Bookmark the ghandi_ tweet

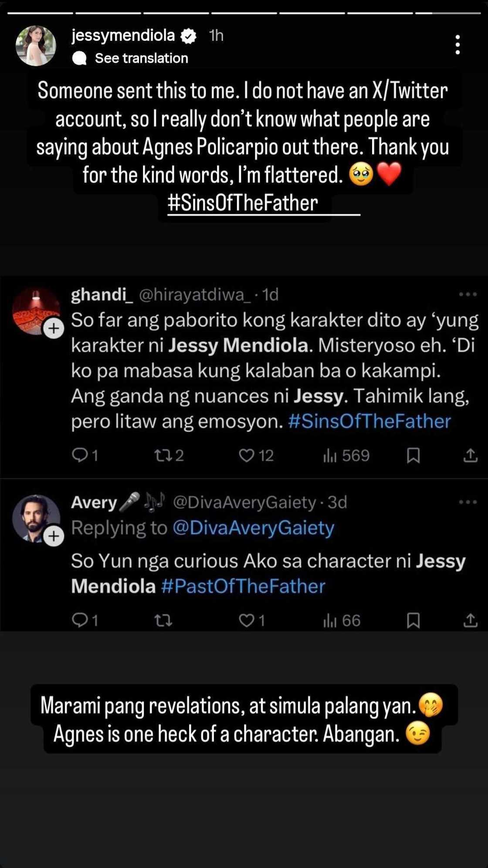point(413,456)
